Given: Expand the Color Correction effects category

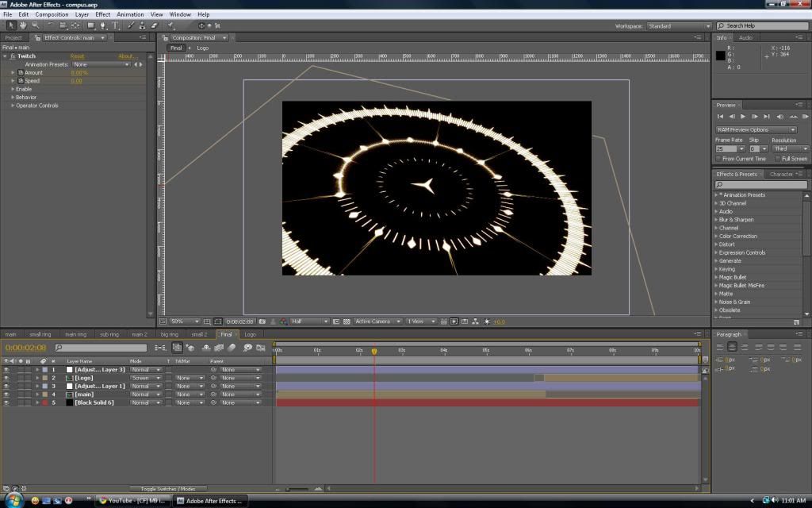Looking at the screenshot, I should [737, 236].
